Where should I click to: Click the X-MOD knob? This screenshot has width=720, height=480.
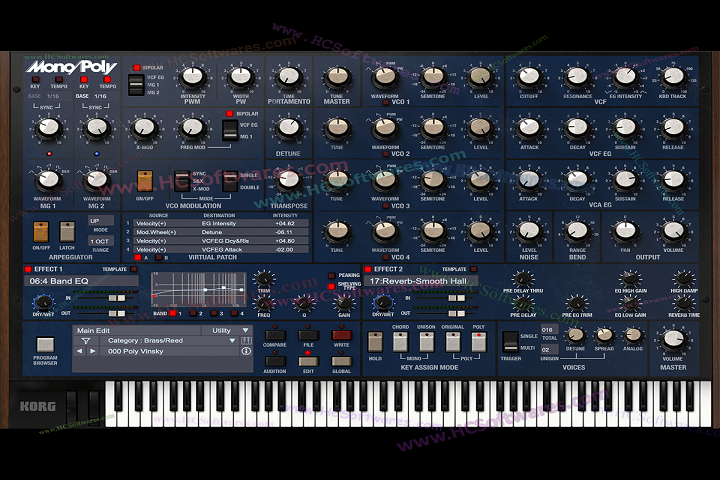click(x=145, y=129)
